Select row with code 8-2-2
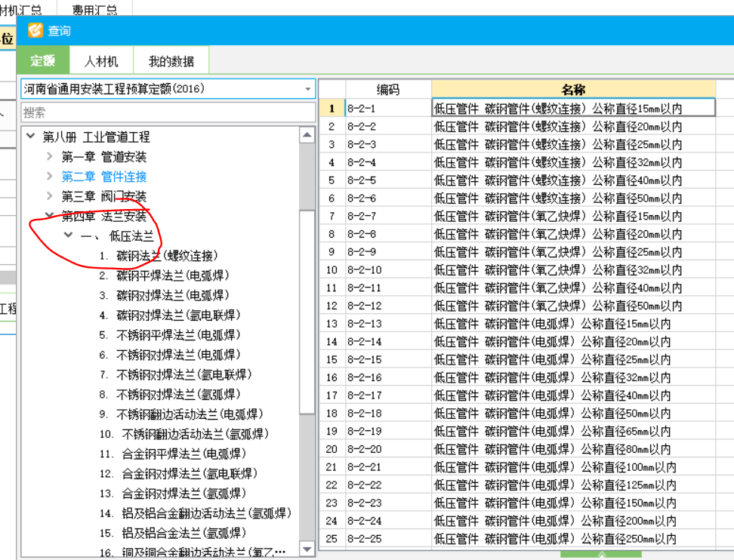The image size is (734, 560). 388,126
